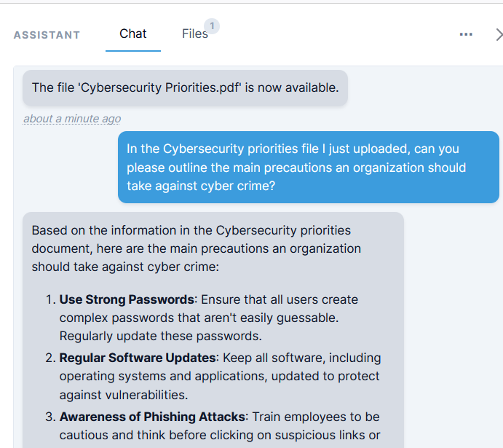503x448 pixels.
Task: Click list number 3 in the response
Action: coord(50,417)
